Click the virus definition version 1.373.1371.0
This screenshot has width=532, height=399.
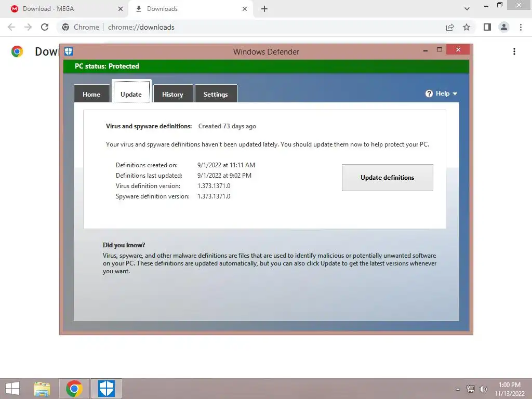[x=214, y=186]
